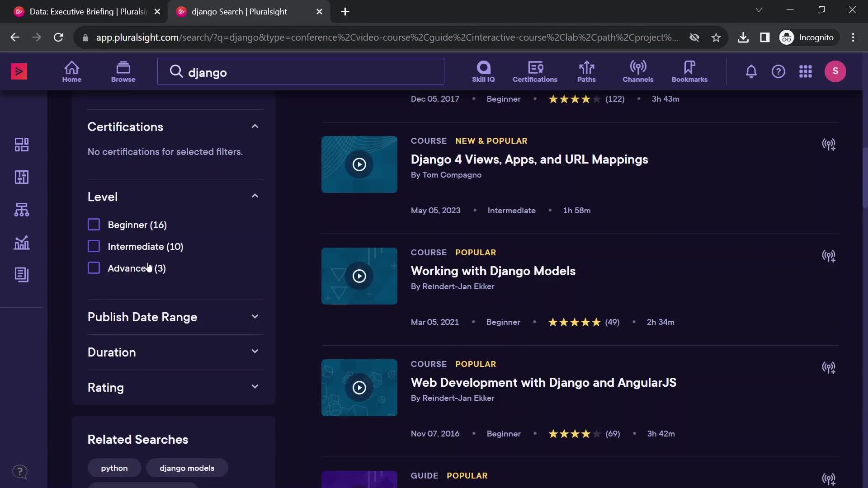Image resolution: width=868 pixels, height=488 pixels.
Task: Click the python related search button
Action: (x=114, y=468)
